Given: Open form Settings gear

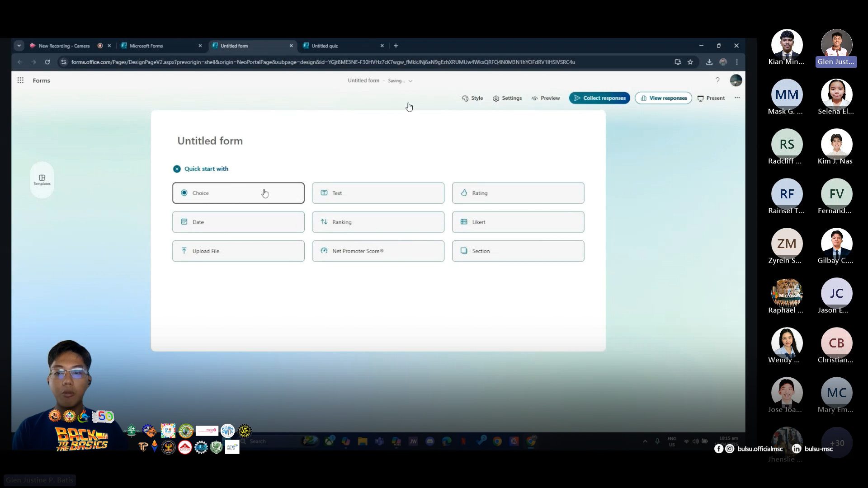Looking at the screenshot, I should pos(507,98).
